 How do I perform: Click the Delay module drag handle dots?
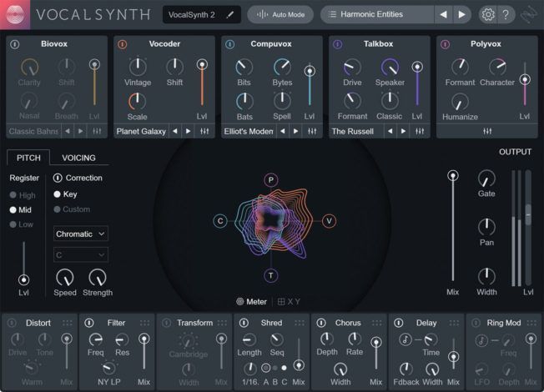[454, 323]
